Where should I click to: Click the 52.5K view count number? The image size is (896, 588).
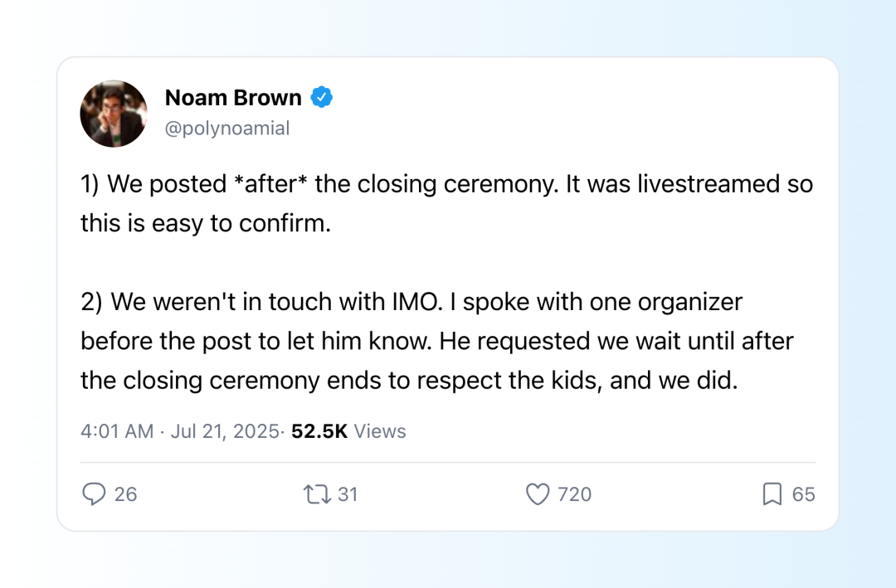click(x=319, y=431)
